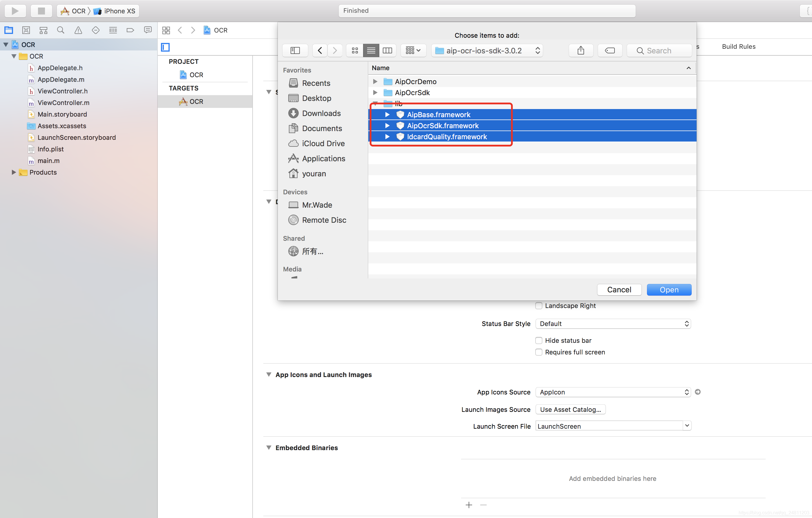Select Applications in the Favorites sidebar
Image resolution: width=812 pixels, height=518 pixels.
pyautogui.click(x=317, y=158)
